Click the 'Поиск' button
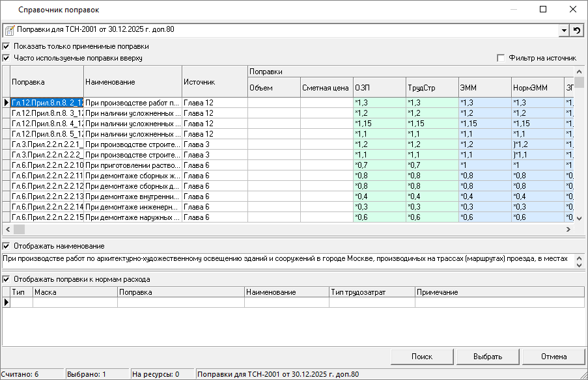 [x=422, y=357]
